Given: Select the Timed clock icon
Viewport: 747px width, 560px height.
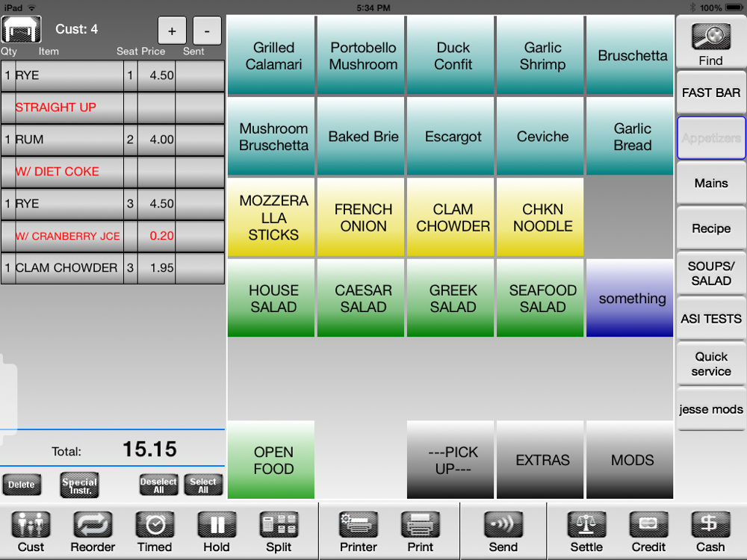Looking at the screenshot, I should pos(155,525).
